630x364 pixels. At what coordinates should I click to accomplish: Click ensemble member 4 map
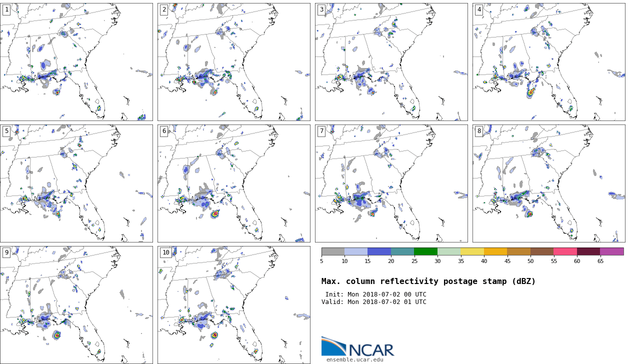coord(548,61)
